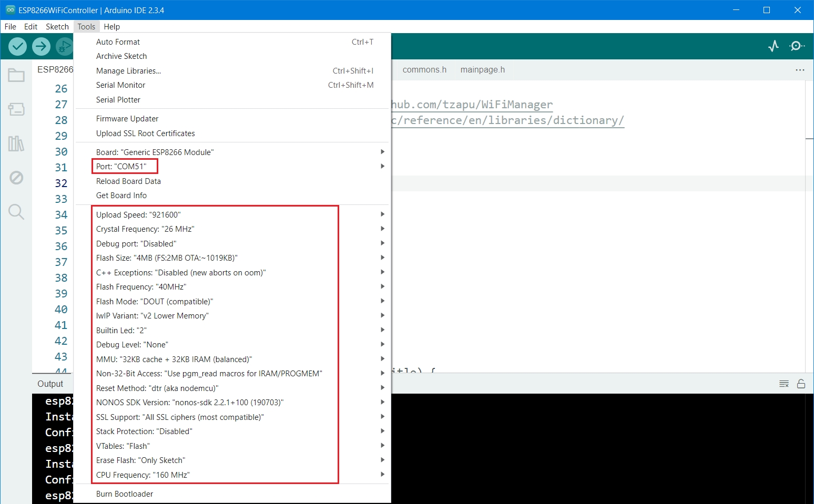Open the Boards Manager sidebar icon
This screenshot has width=814, height=504.
pyautogui.click(x=16, y=109)
